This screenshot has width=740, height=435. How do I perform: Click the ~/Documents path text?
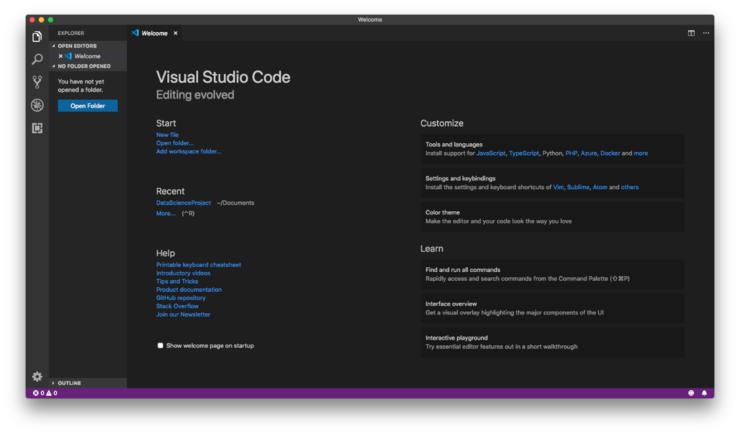(x=235, y=203)
